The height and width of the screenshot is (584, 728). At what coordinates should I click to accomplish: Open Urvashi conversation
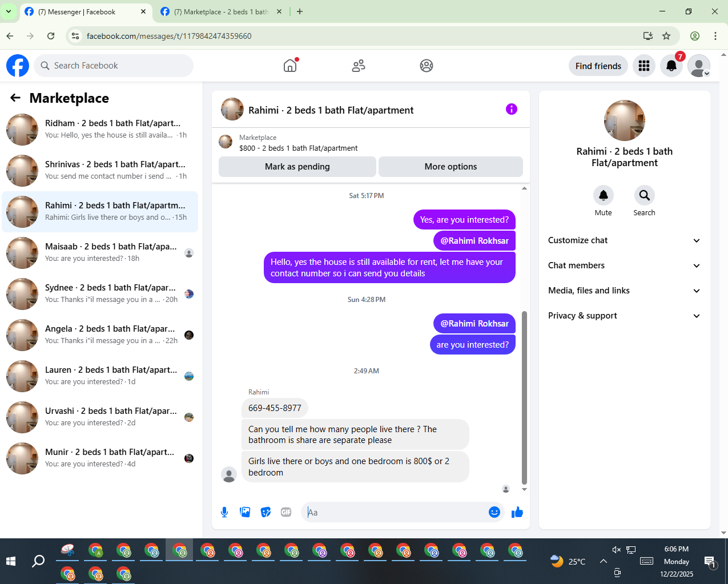[x=100, y=417]
